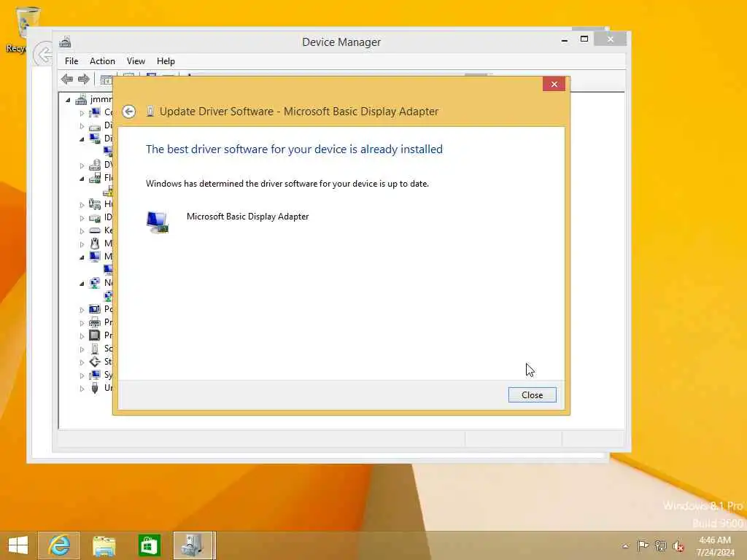Expand the System devices category arrow
Image resolution: width=747 pixels, height=560 pixels.
(x=82, y=376)
